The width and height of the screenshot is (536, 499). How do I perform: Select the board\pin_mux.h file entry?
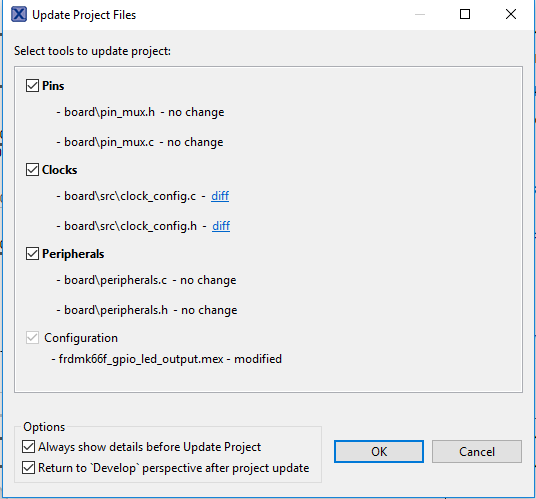pos(109,112)
